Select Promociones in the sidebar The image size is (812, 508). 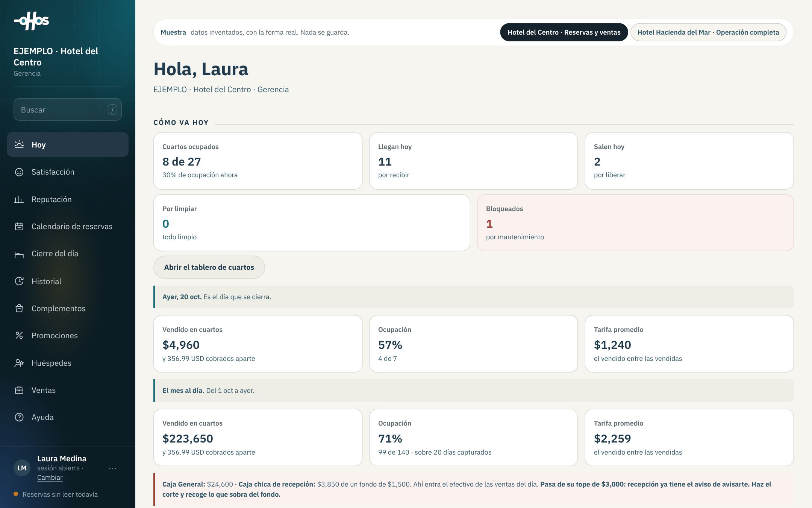coord(68,336)
